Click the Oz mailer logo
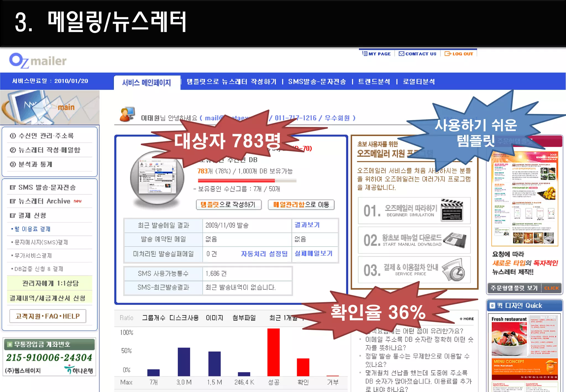This screenshot has width=566, height=392. [x=38, y=60]
